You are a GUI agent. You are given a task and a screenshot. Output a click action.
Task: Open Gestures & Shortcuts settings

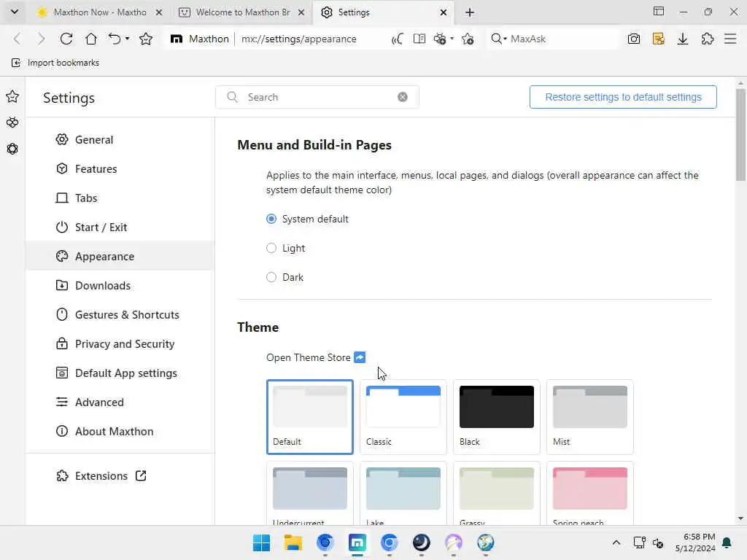120,315
